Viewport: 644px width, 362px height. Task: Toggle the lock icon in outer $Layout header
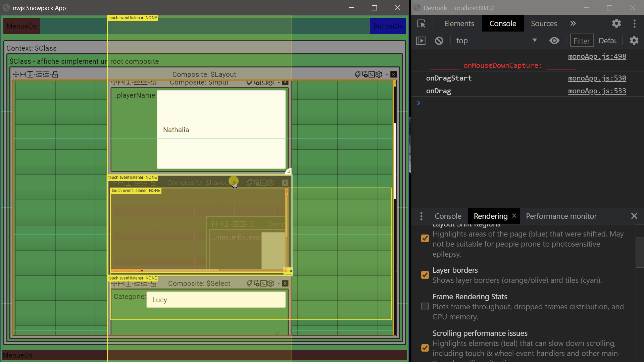[x=55, y=74]
